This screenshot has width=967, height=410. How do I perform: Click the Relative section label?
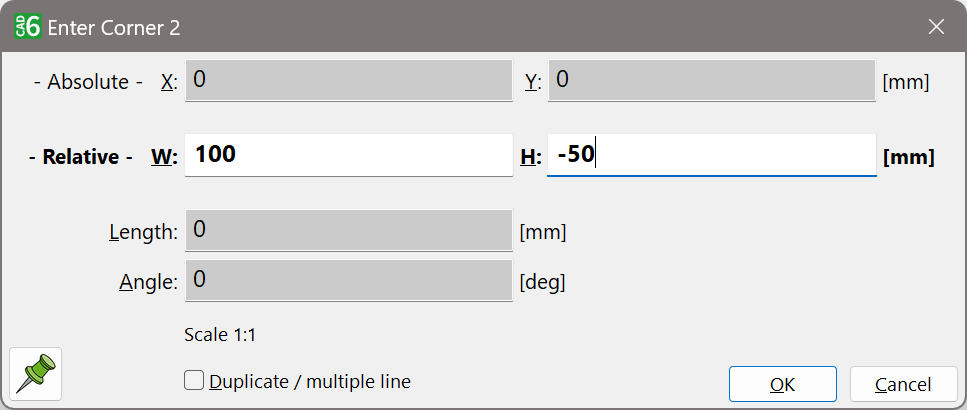point(81,157)
